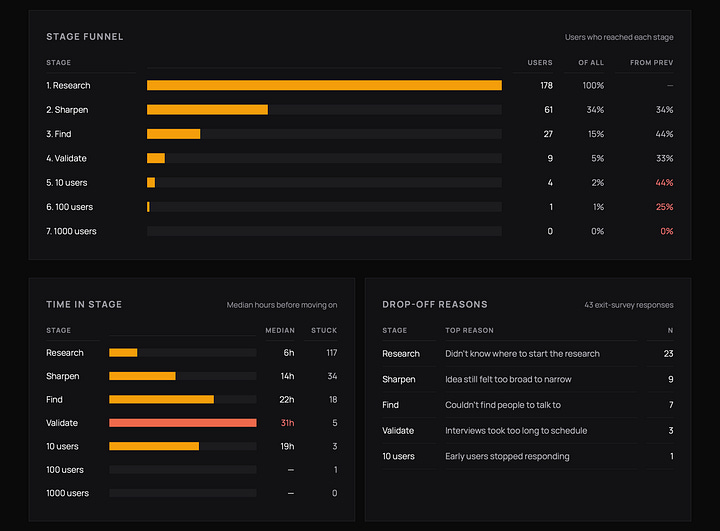The height and width of the screenshot is (531, 720).
Task: Select the '1. Research' funnel stage label
Action: (68, 85)
